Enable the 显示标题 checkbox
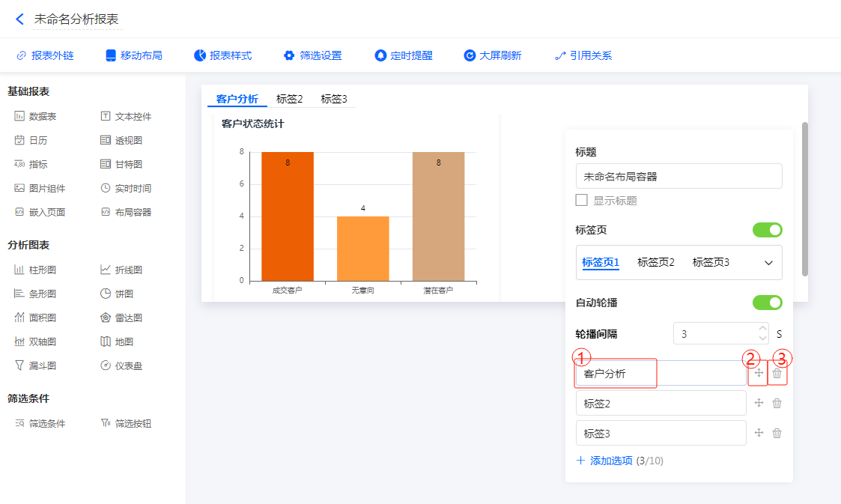841x504 pixels. pos(581,200)
